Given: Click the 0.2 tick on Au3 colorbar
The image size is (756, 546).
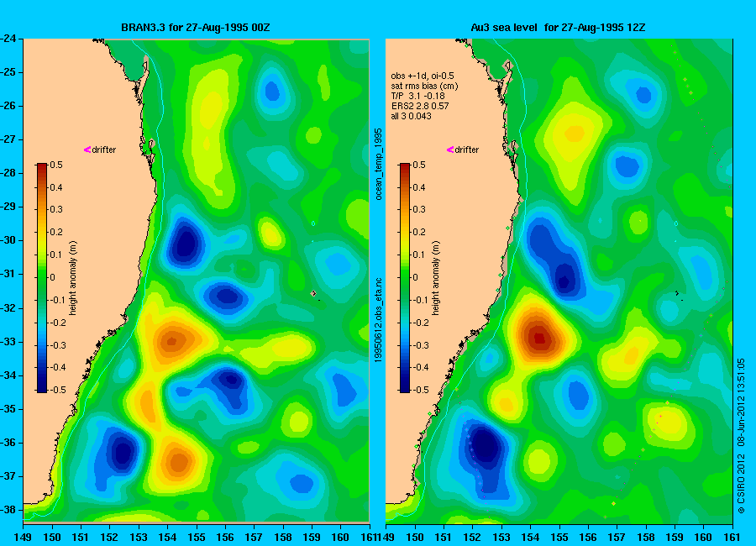Looking at the screenshot, I should pos(419,232).
